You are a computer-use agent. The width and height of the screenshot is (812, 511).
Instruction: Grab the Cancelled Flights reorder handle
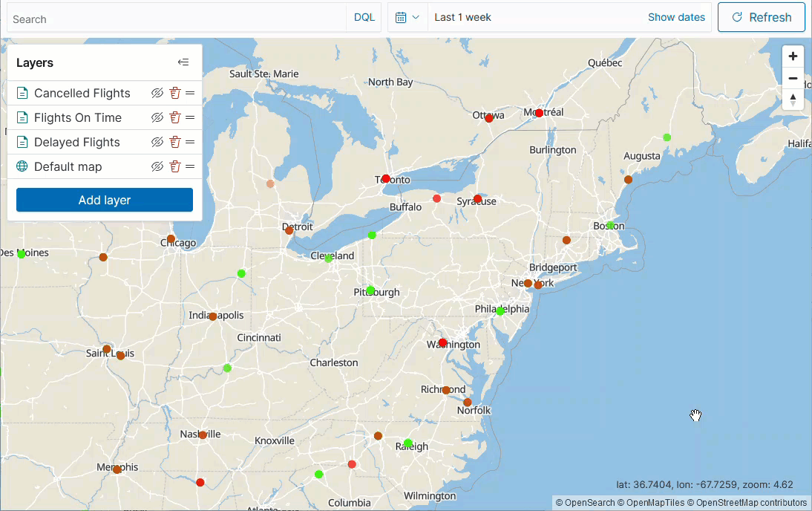click(190, 94)
